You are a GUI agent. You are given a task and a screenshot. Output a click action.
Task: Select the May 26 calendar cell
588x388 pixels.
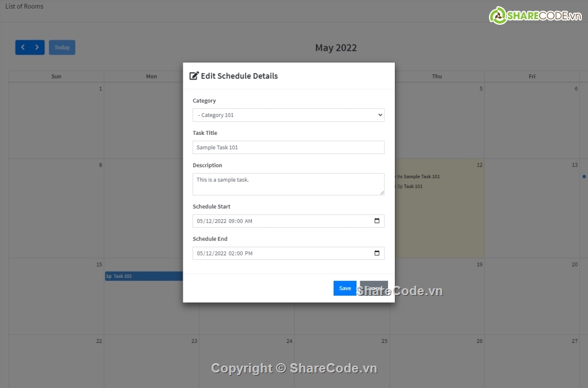tap(437, 362)
